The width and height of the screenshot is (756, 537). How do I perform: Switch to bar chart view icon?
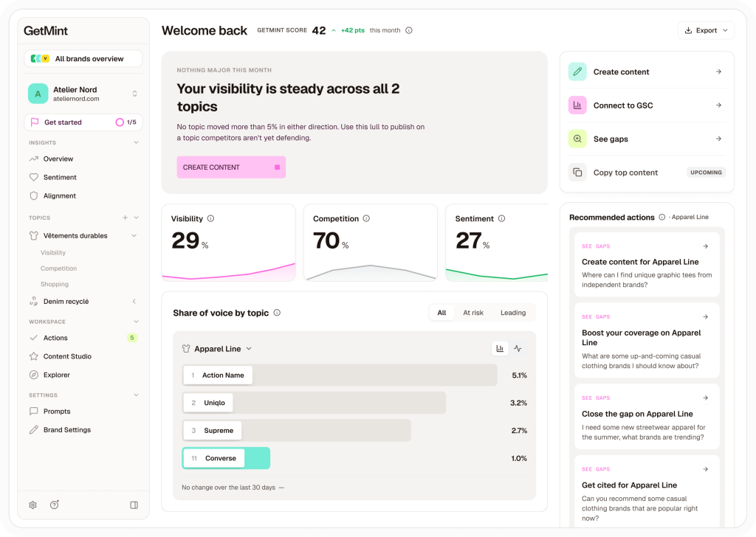point(500,349)
